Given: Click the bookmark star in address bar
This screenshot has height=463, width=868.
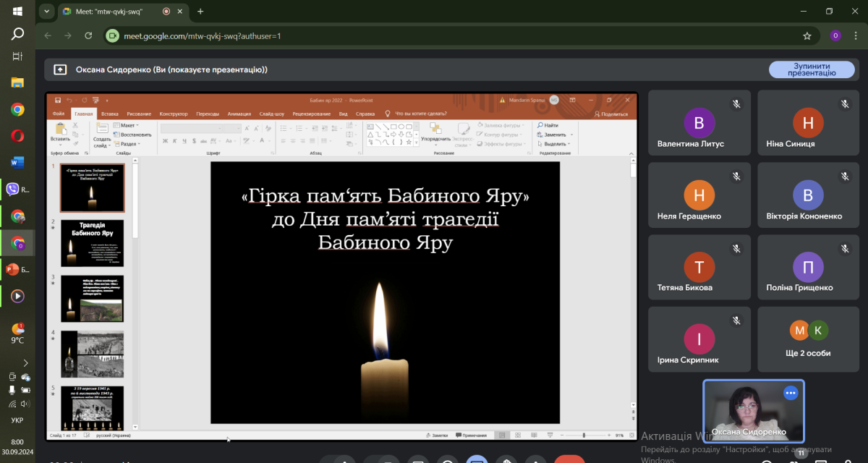Looking at the screenshot, I should (807, 35).
